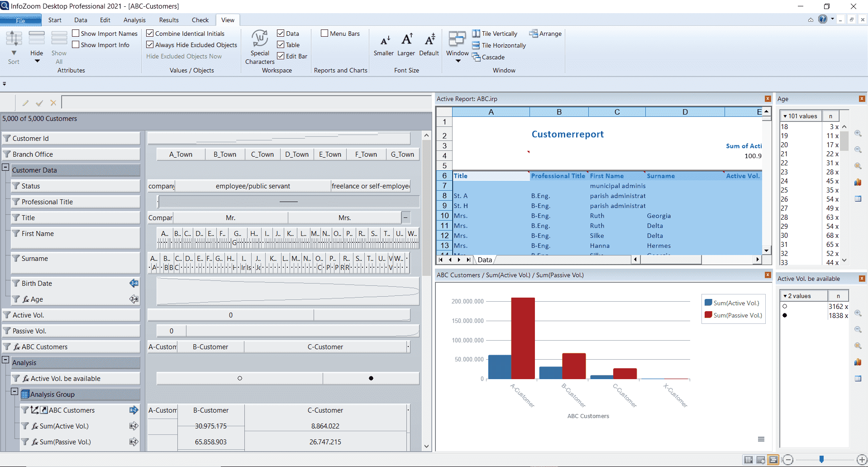Click the Cascade windows icon
Viewport: 868px width, 467px height.
point(476,57)
